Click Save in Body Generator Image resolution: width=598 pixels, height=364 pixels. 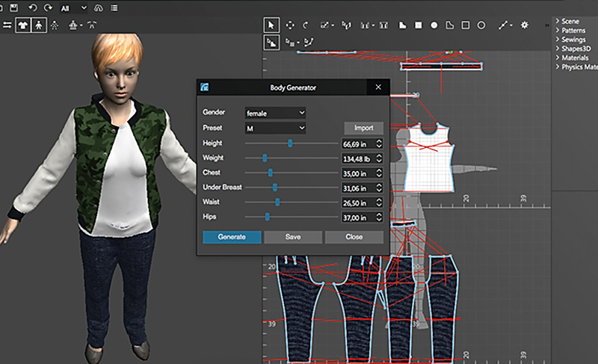[293, 237]
